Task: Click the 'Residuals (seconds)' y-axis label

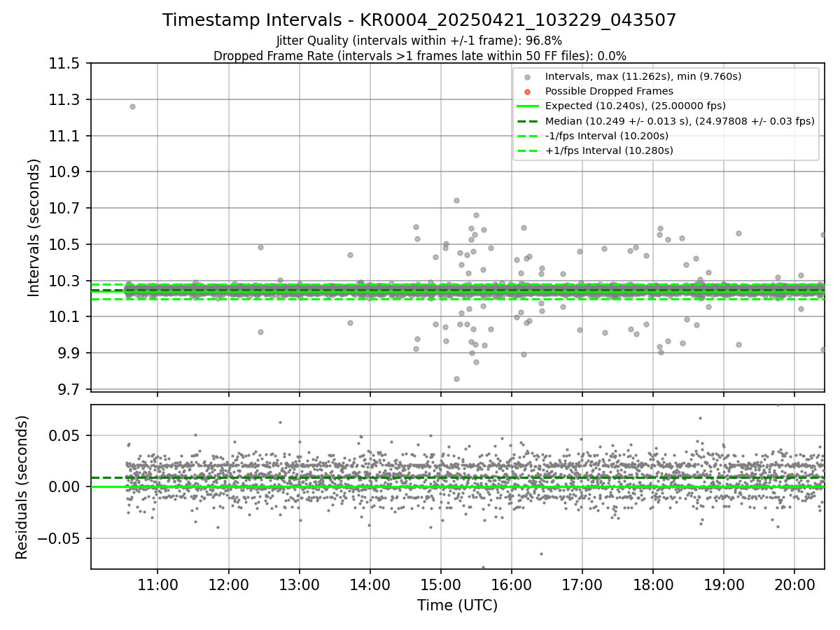Action: pos(22,487)
